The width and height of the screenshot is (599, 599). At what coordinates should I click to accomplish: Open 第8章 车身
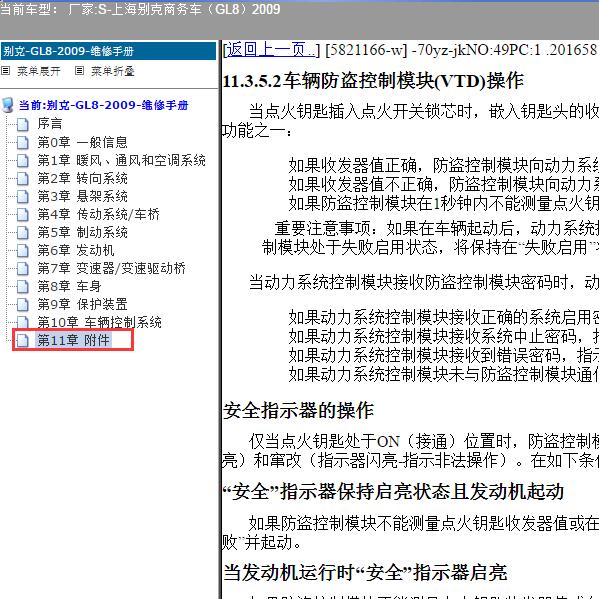(69, 286)
